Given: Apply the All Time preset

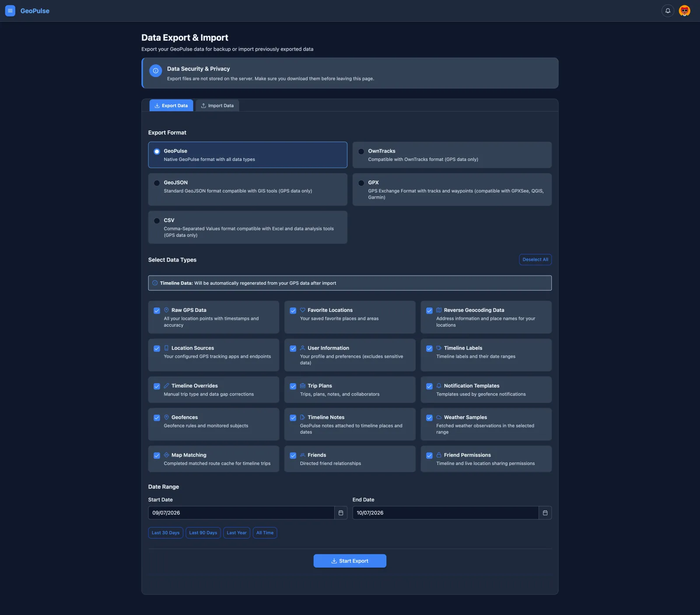Looking at the screenshot, I should pos(265,533).
